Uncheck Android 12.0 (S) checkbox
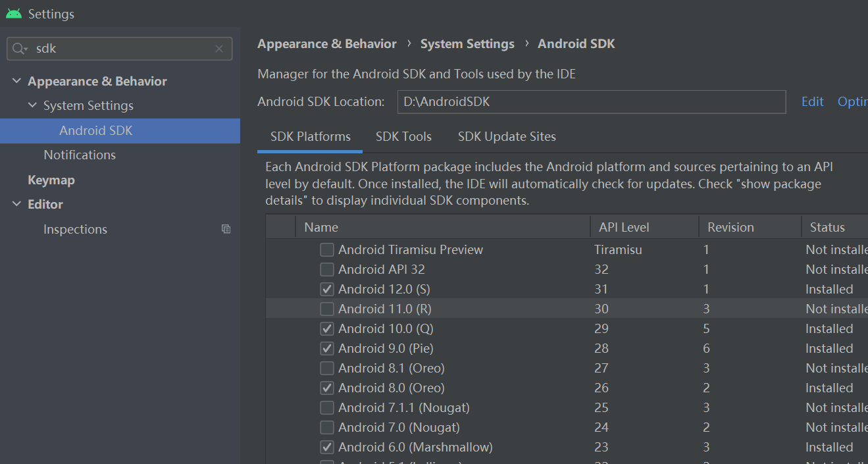The height and width of the screenshot is (464, 868). pos(326,289)
